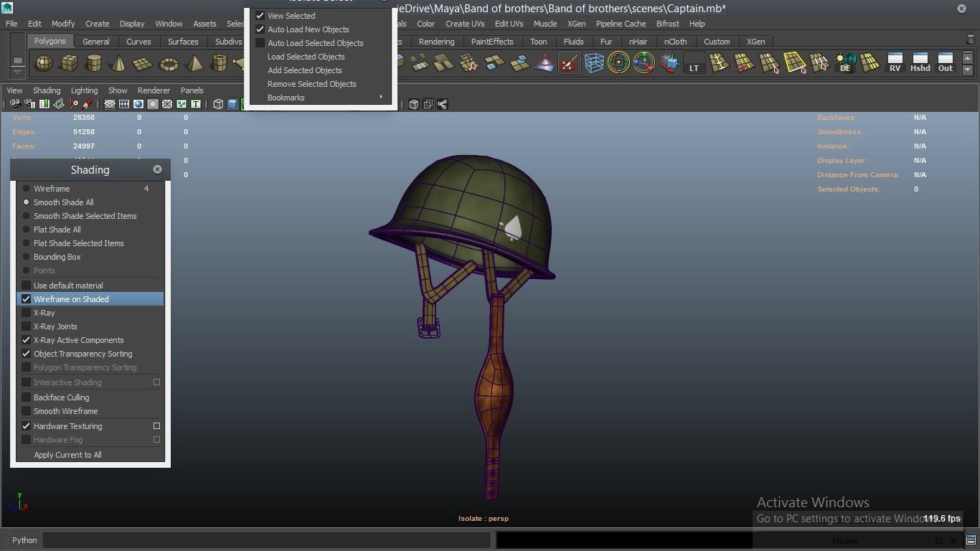Create a polygon sphere from the shelf
The width and height of the screenshot is (980, 551).
[x=44, y=64]
